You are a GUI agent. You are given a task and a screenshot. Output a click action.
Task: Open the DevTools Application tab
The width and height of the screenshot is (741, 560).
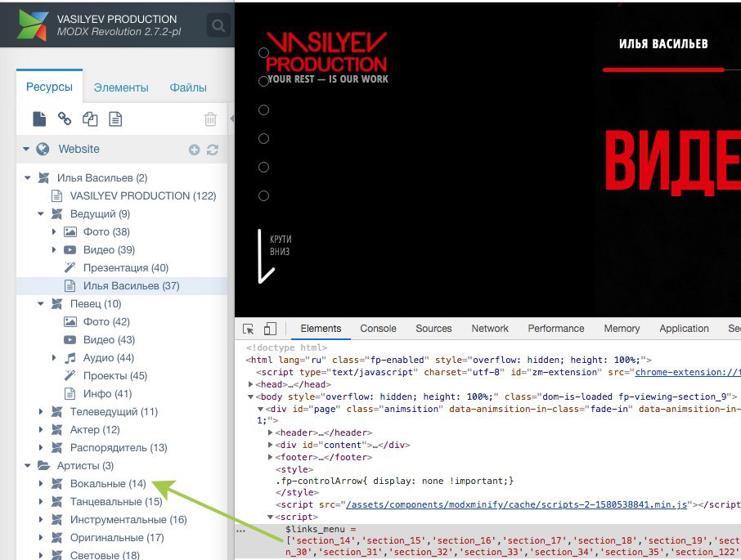point(684,329)
